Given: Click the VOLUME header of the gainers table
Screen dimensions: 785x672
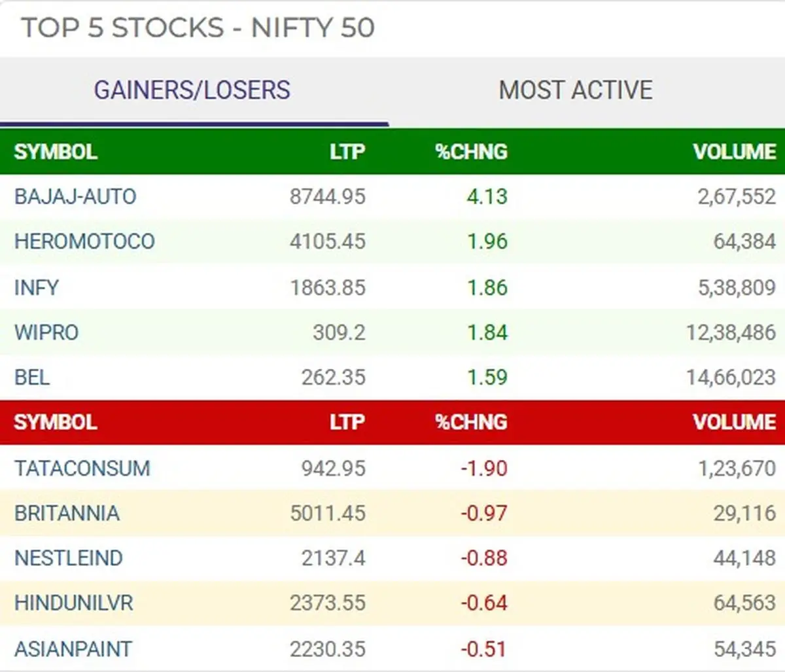Looking at the screenshot, I should tap(734, 152).
